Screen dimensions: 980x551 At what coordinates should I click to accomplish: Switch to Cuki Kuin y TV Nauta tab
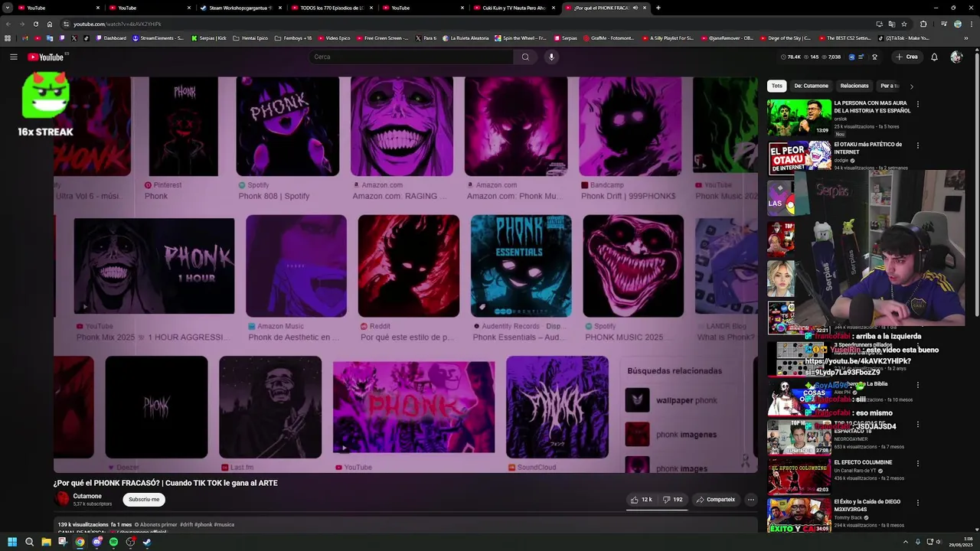tap(514, 8)
